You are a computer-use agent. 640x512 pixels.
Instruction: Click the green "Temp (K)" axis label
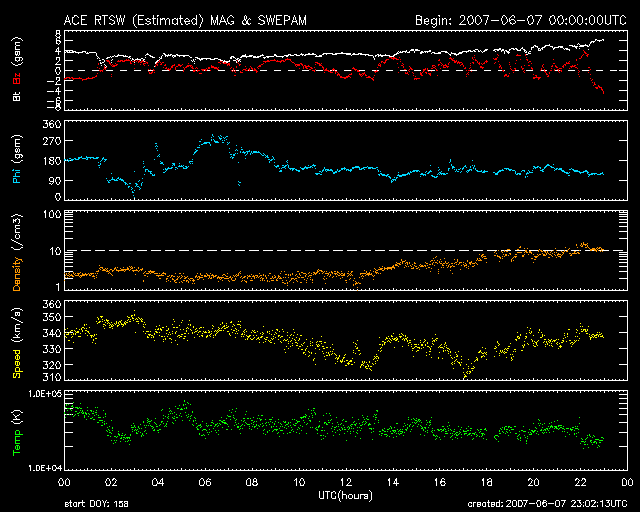coord(17,433)
